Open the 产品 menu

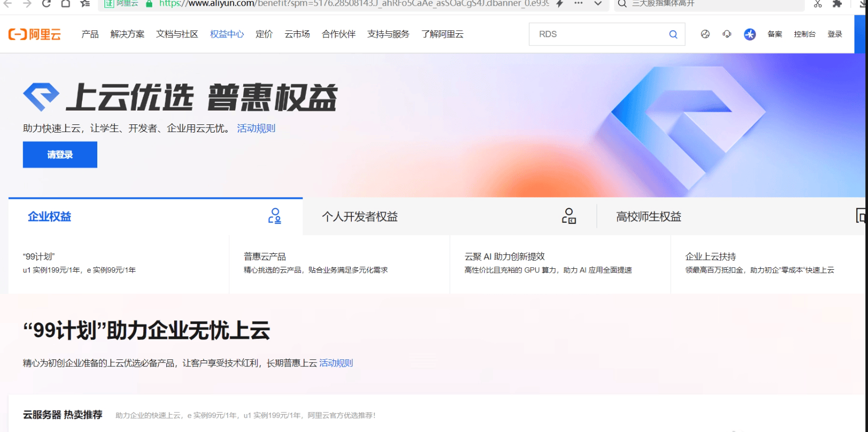pyautogui.click(x=90, y=34)
